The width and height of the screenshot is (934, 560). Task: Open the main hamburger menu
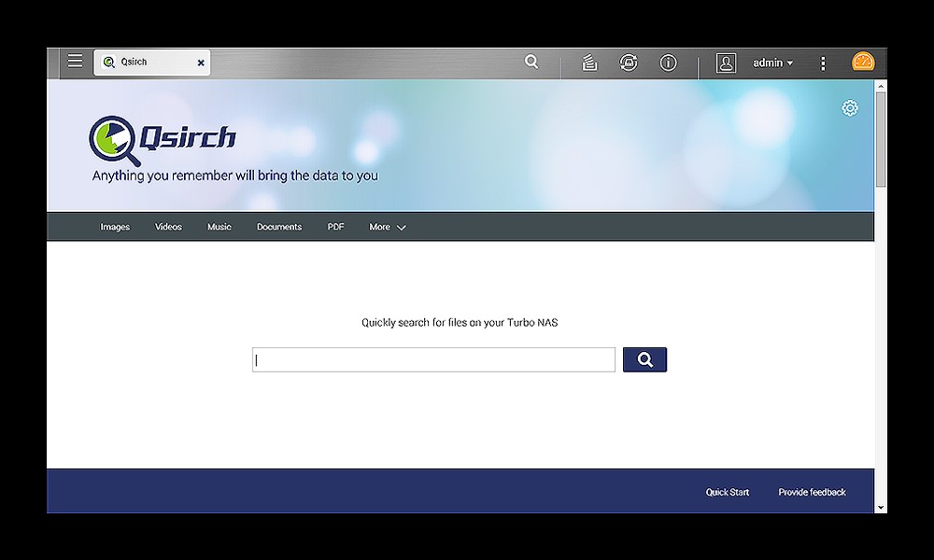pos(75,62)
